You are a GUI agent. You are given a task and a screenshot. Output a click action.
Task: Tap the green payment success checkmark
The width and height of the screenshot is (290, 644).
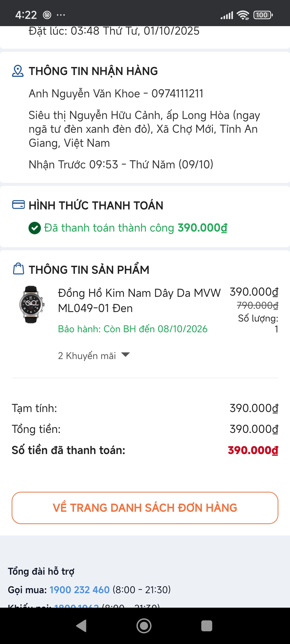tap(34, 228)
